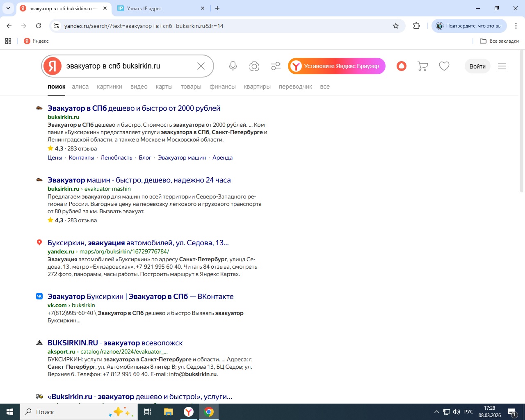The height and width of the screenshot is (420, 525).
Task: Clear the search query with X icon
Action: coord(201,66)
